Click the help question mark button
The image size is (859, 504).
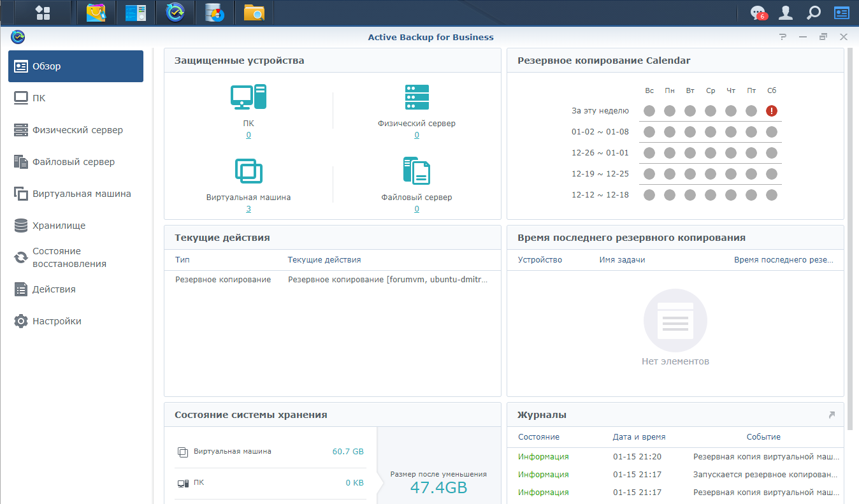[783, 37]
